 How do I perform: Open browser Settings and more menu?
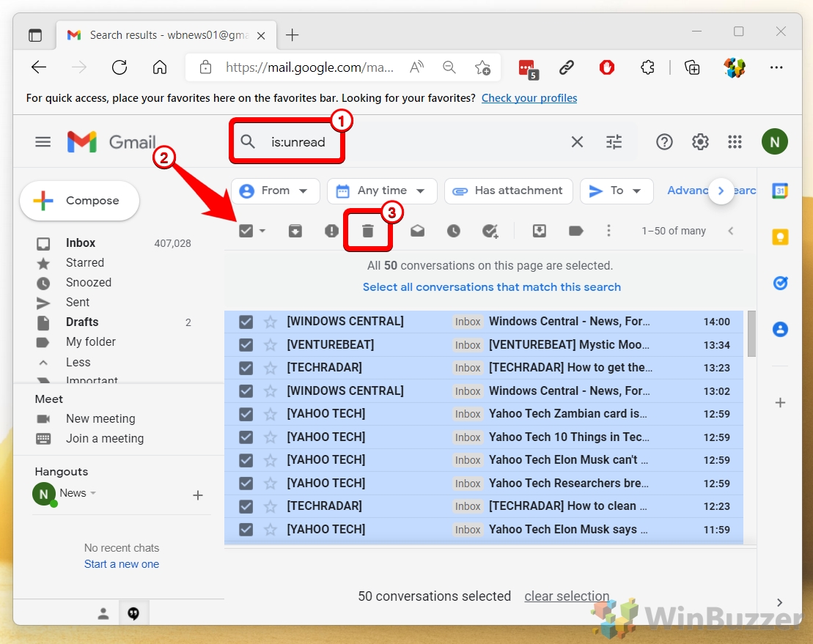pos(776,67)
